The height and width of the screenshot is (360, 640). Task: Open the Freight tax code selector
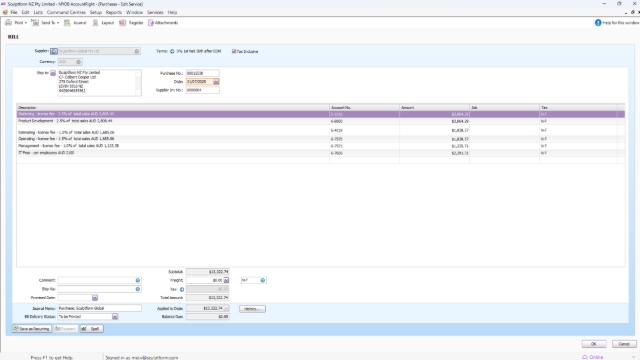point(262,280)
